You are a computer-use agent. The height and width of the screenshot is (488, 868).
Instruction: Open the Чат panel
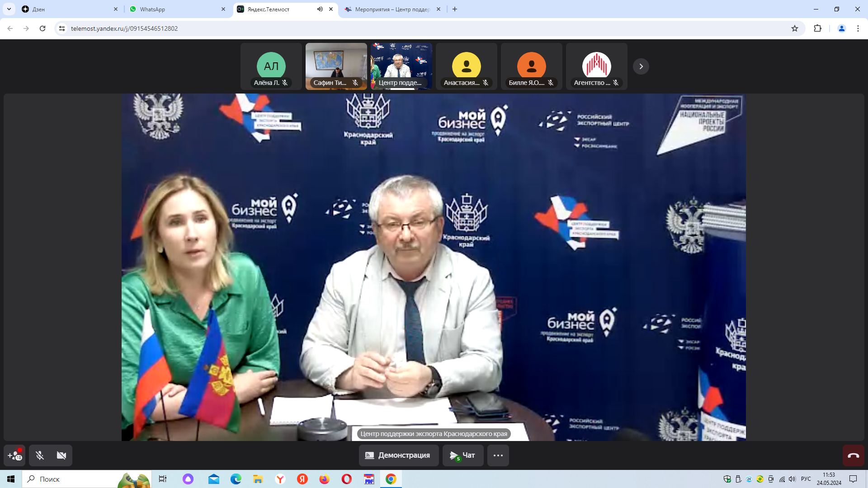tap(463, 455)
